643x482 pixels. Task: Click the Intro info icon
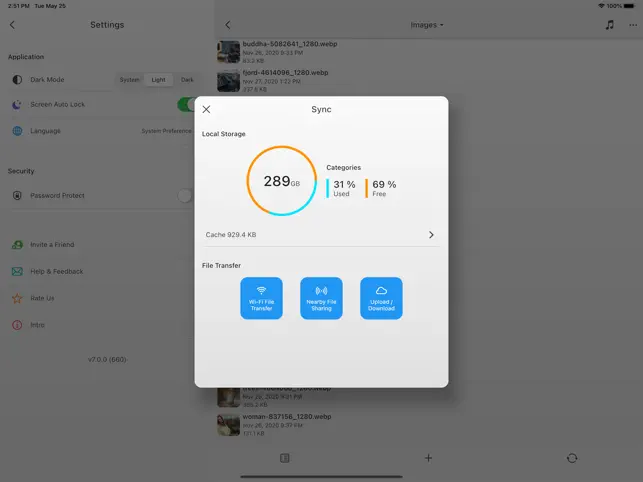17,325
